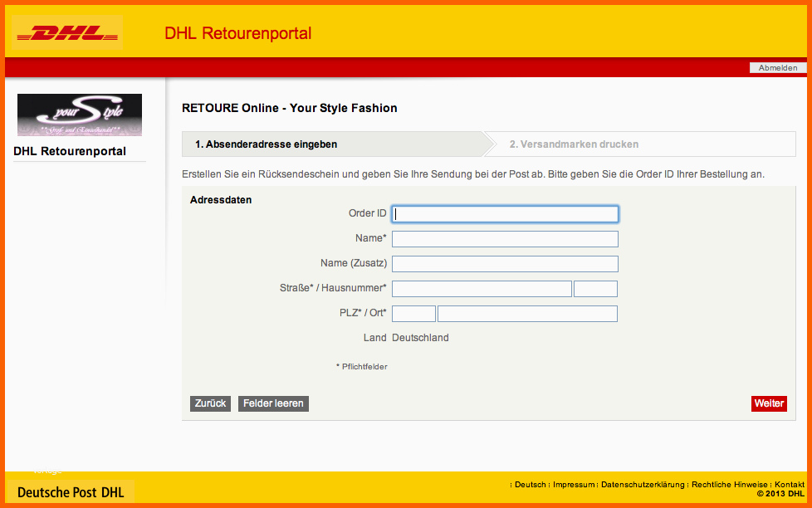Focus the Order ID input field
This screenshot has height=508, width=812.
(505, 214)
